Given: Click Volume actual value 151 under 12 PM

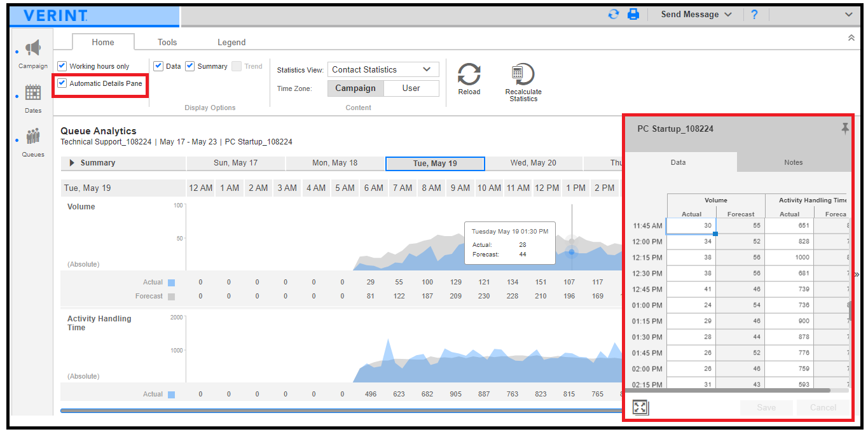Looking at the screenshot, I should 541,283.
